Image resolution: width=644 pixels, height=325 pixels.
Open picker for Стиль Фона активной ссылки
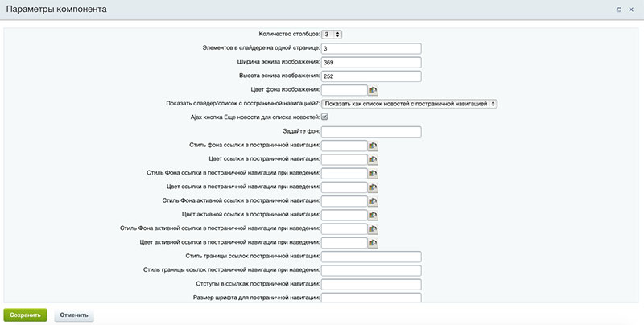coord(374,200)
